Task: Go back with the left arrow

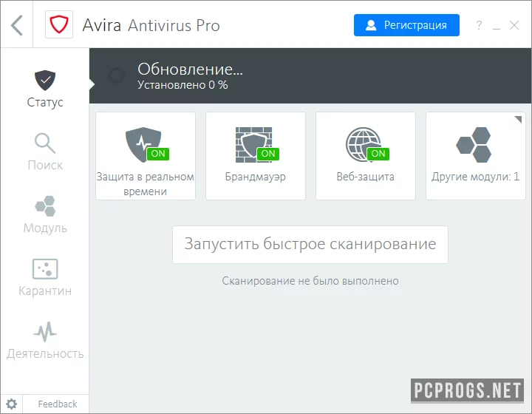Action: [16, 25]
